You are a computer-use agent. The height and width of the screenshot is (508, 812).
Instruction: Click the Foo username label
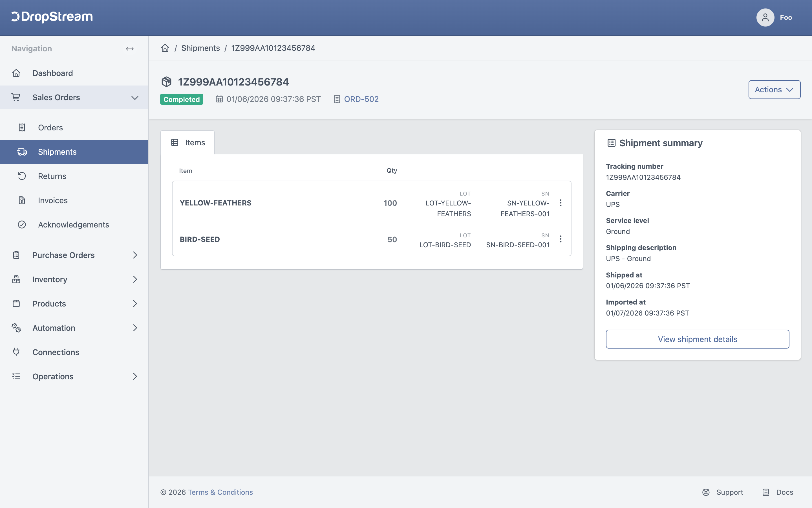click(x=786, y=17)
